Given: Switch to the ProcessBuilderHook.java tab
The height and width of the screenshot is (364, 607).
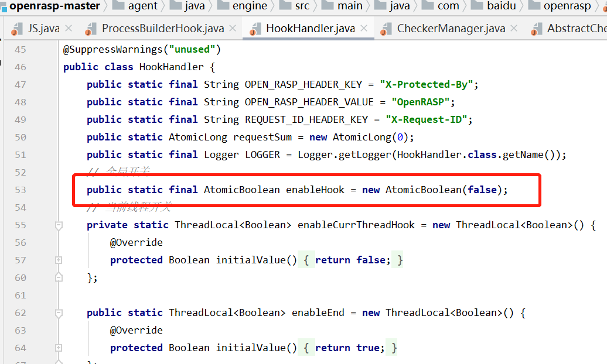Looking at the screenshot, I should (x=163, y=28).
